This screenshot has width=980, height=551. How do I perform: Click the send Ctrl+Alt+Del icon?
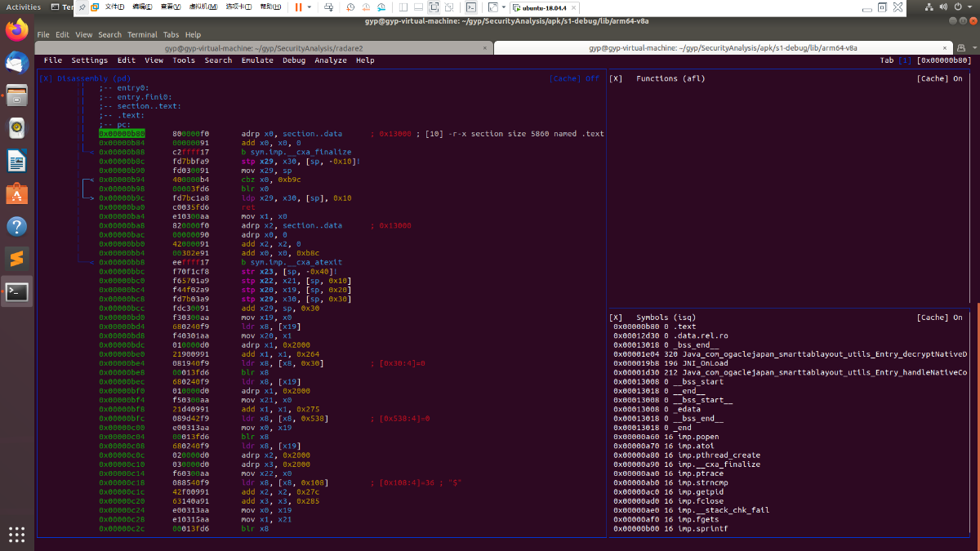click(328, 7)
